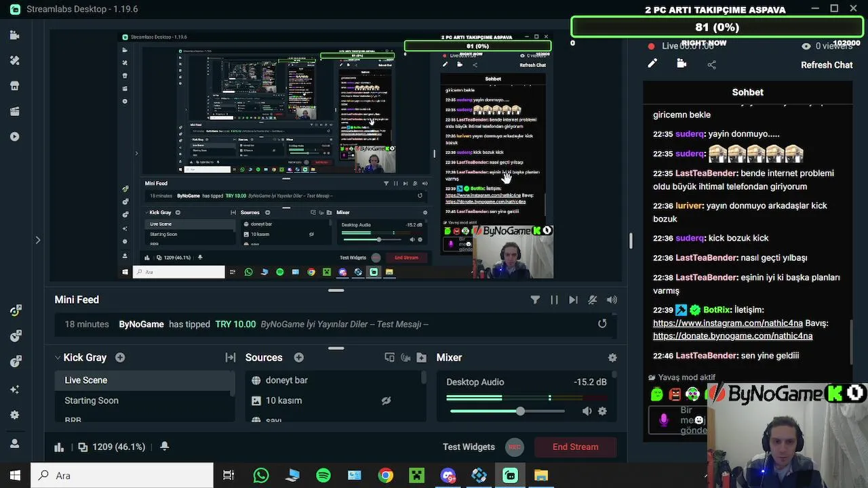Open Google Chrome from the taskbar

[385, 475]
